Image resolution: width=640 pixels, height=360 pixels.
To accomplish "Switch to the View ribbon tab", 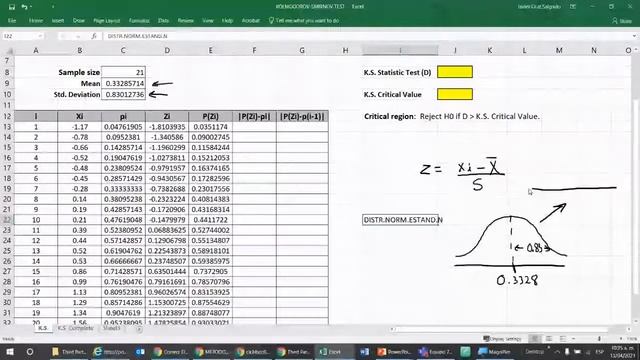I will [x=208, y=20].
